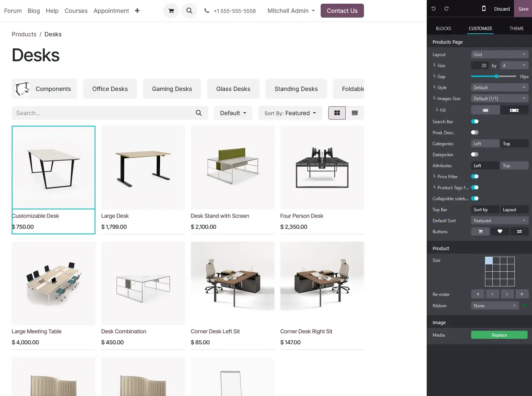The image size is (532, 396).
Task: Turn off the Price Filter toggle
Action: pyautogui.click(x=475, y=176)
